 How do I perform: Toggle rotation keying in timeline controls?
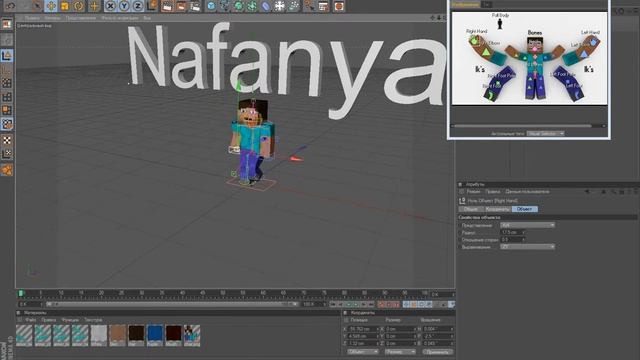coord(421,304)
